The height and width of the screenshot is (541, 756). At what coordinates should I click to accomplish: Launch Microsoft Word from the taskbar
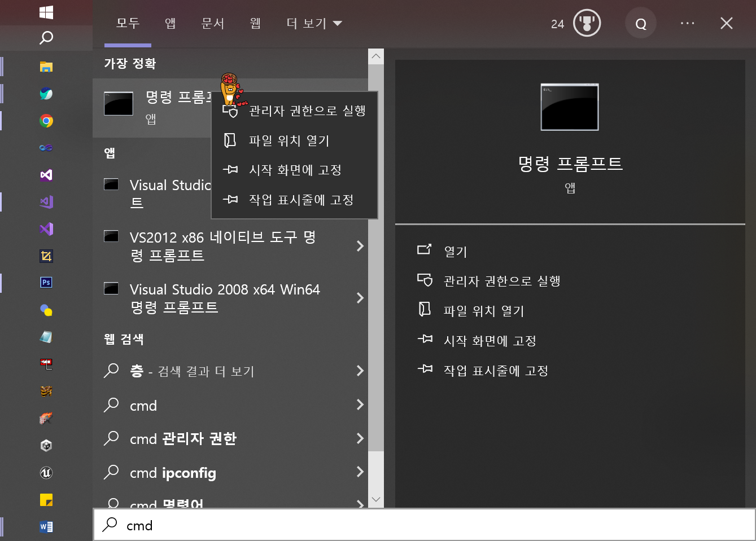point(46,527)
